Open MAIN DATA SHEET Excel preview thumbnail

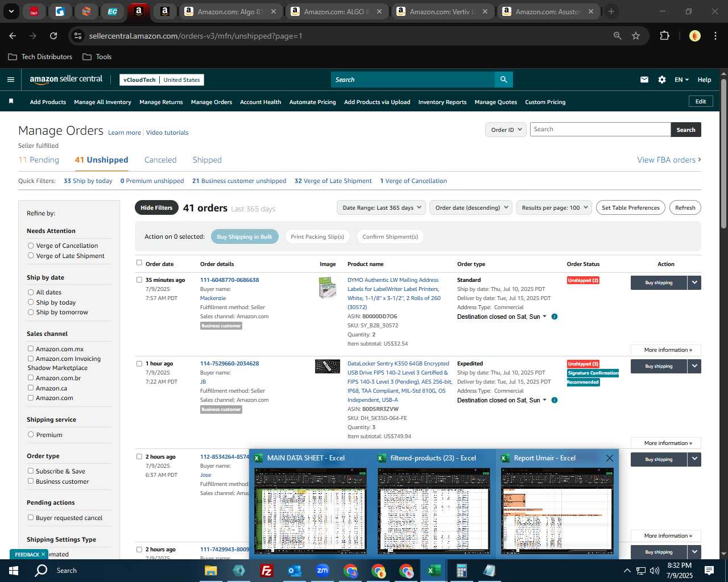311,511
